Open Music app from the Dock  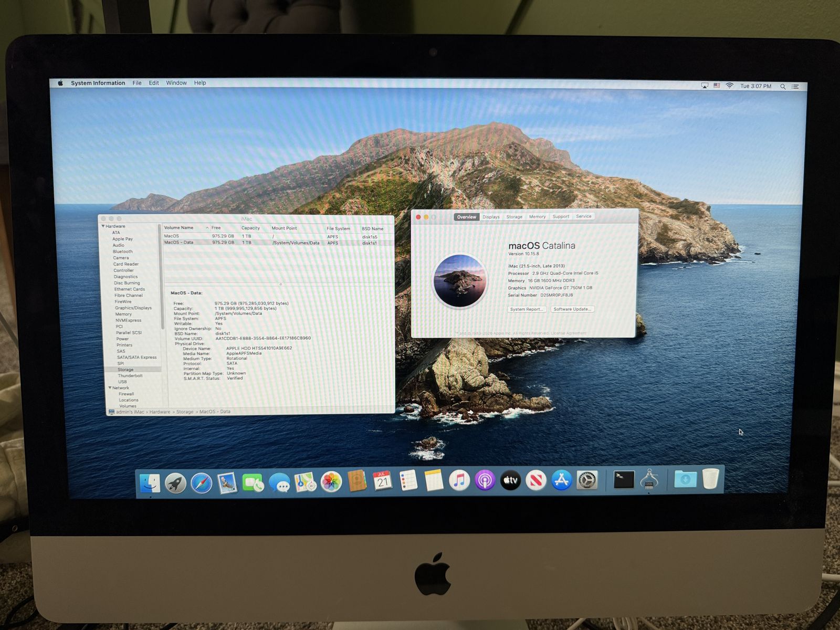459,480
